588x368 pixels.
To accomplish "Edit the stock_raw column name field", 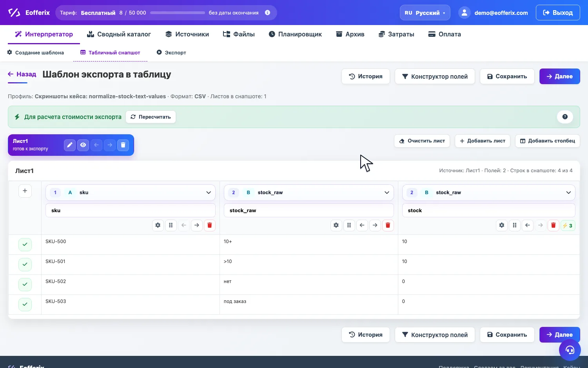I will (x=309, y=210).
